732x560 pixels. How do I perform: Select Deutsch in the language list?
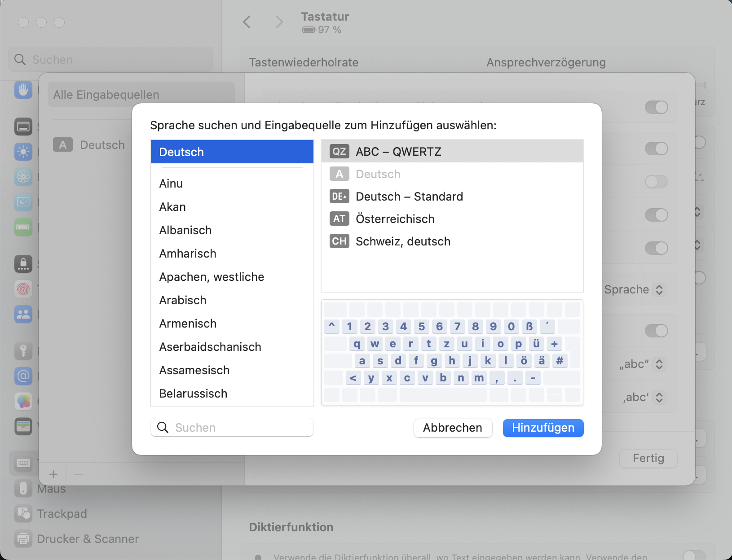(232, 152)
